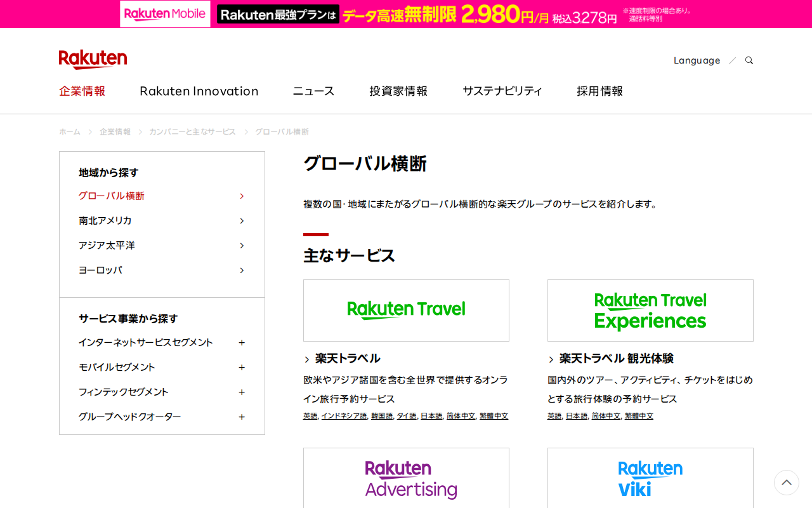This screenshot has width=812, height=508.
Task: Click the 主なサービス section heading
Action: click(x=349, y=256)
